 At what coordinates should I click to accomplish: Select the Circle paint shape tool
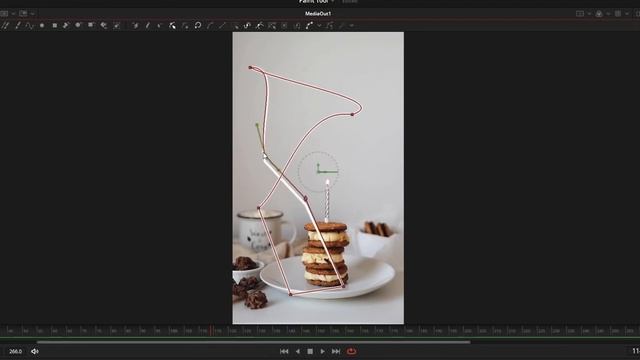point(42,25)
